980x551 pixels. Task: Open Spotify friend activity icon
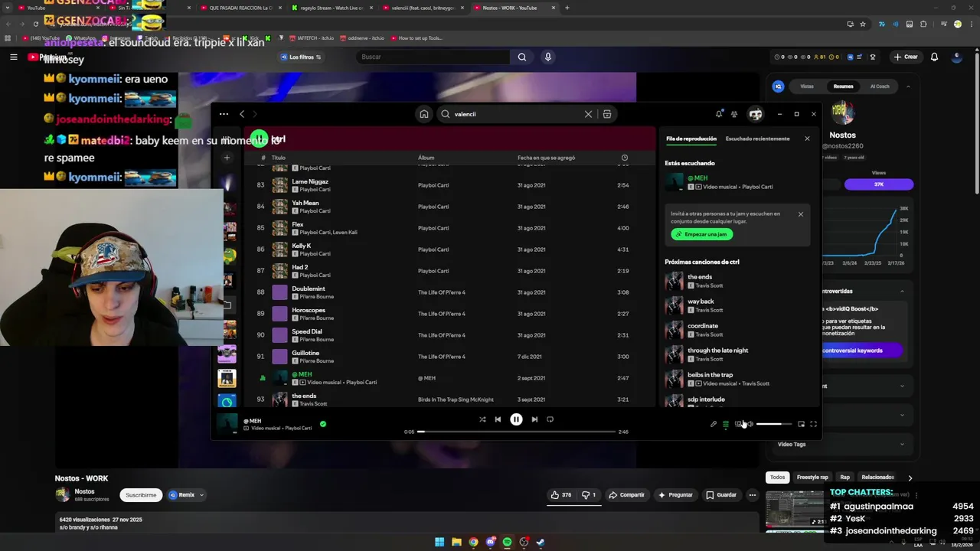click(x=734, y=114)
